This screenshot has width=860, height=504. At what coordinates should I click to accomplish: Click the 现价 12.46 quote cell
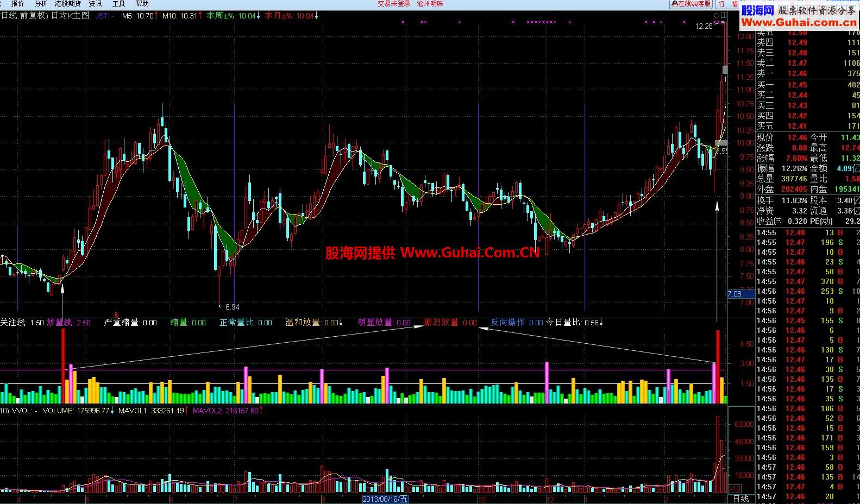click(x=782, y=138)
